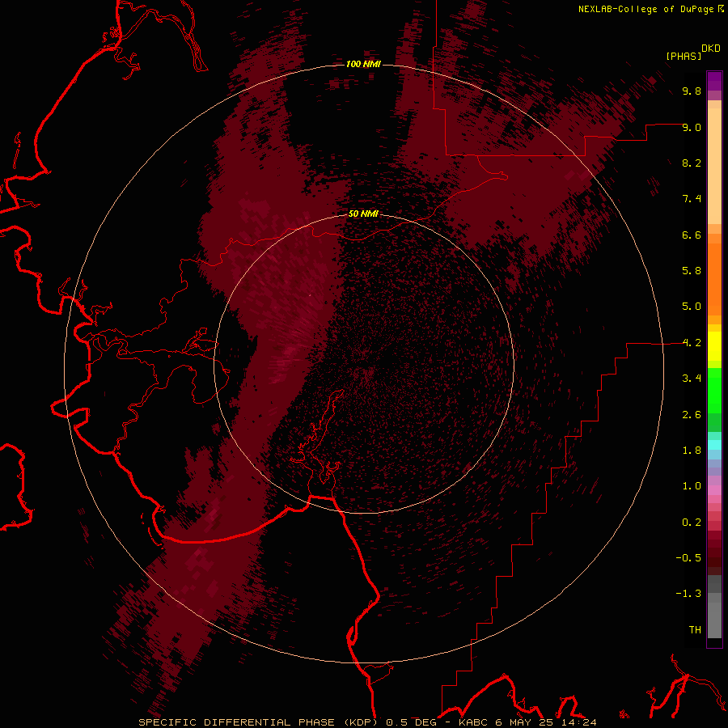Select the 4.2 legend value
The image size is (728, 728).
[692, 343]
